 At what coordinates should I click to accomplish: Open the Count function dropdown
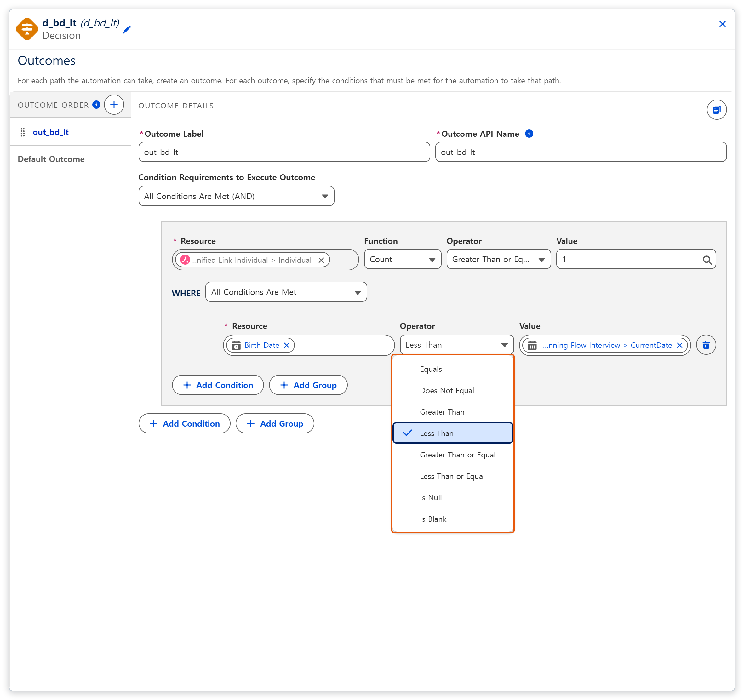(403, 259)
